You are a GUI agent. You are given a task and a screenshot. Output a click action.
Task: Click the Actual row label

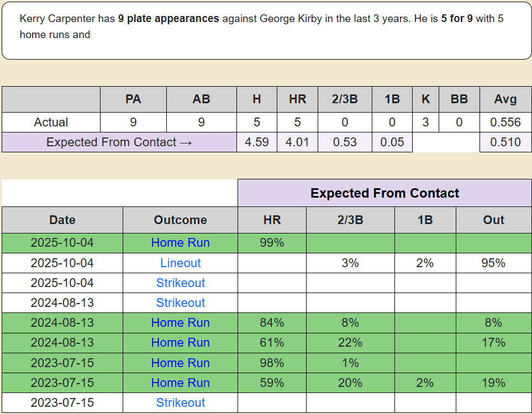click(51, 122)
